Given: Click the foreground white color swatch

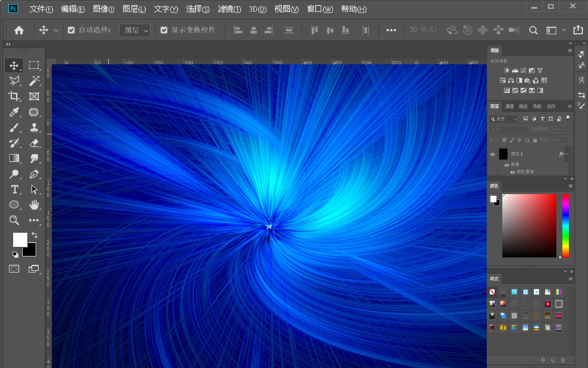Looking at the screenshot, I should [x=20, y=240].
